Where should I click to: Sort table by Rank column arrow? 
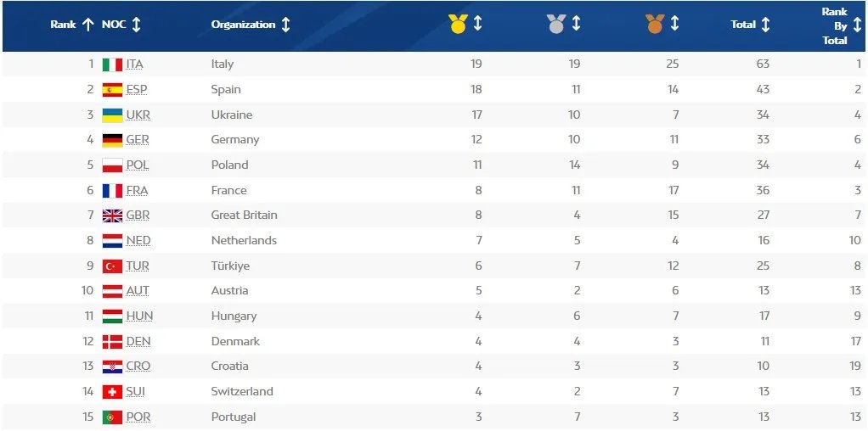pyautogui.click(x=87, y=25)
